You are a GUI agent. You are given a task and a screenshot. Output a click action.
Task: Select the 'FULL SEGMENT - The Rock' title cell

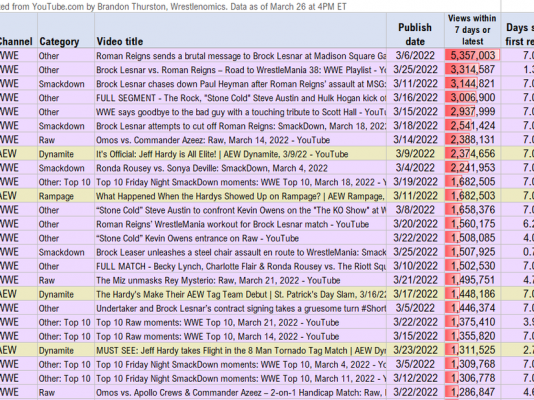click(x=240, y=97)
